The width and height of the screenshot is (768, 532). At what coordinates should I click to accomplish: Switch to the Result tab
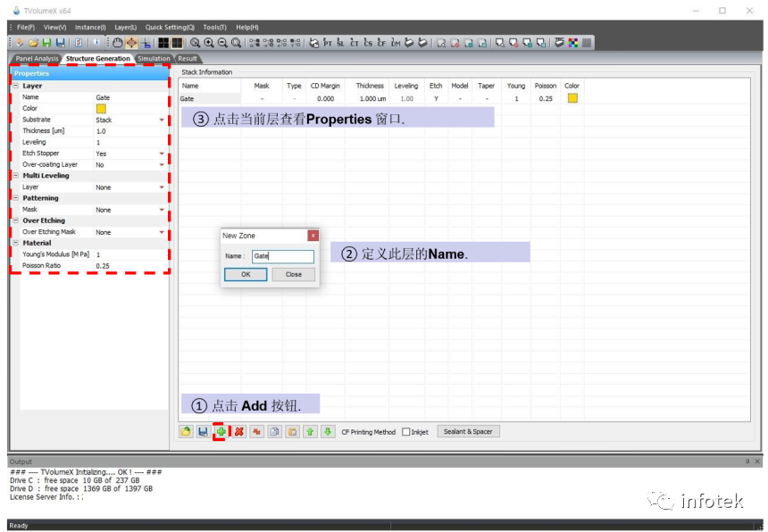point(188,59)
